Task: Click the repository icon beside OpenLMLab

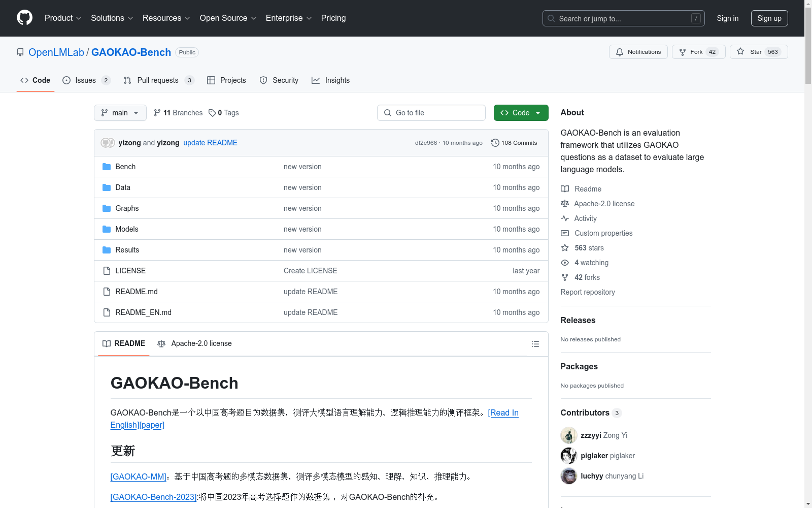Action: pyautogui.click(x=20, y=52)
